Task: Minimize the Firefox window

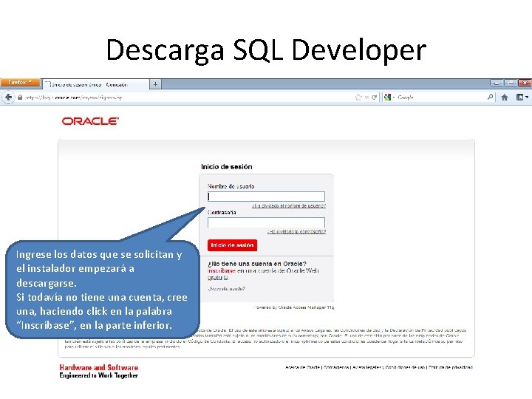Action: (497, 83)
